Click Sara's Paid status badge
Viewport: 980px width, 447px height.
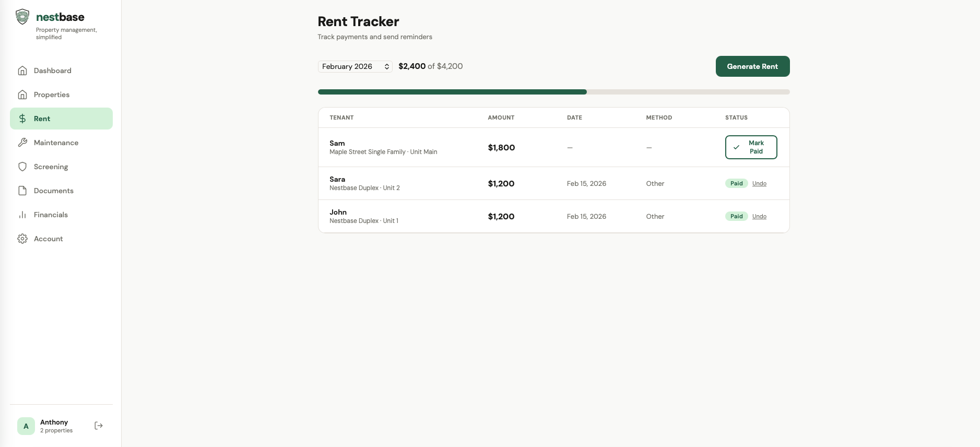click(736, 183)
